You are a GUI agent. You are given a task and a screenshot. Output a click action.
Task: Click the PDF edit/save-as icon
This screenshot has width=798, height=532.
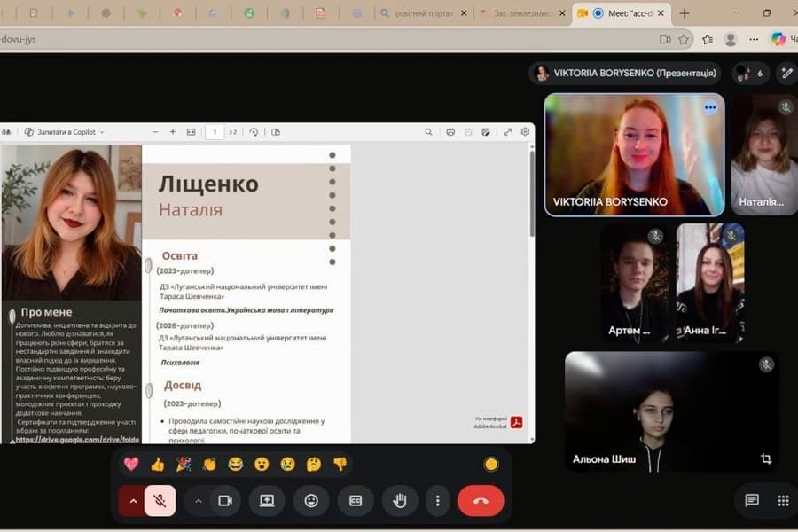(486, 132)
